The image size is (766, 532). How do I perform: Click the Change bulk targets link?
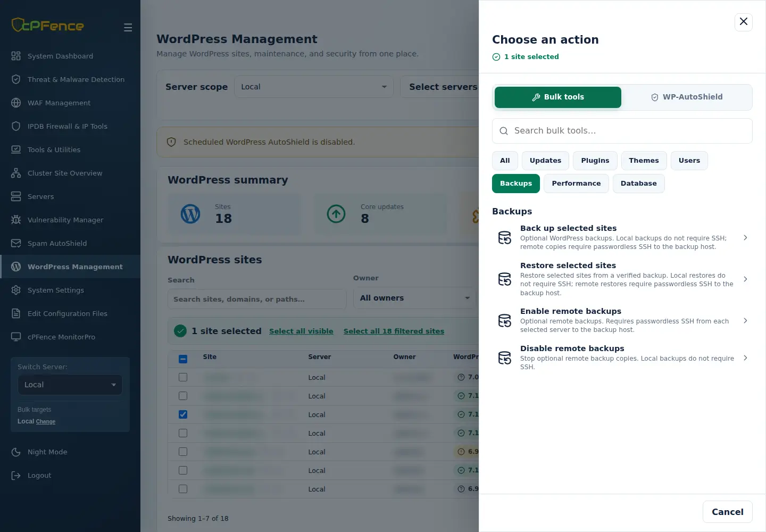pos(46,421)
